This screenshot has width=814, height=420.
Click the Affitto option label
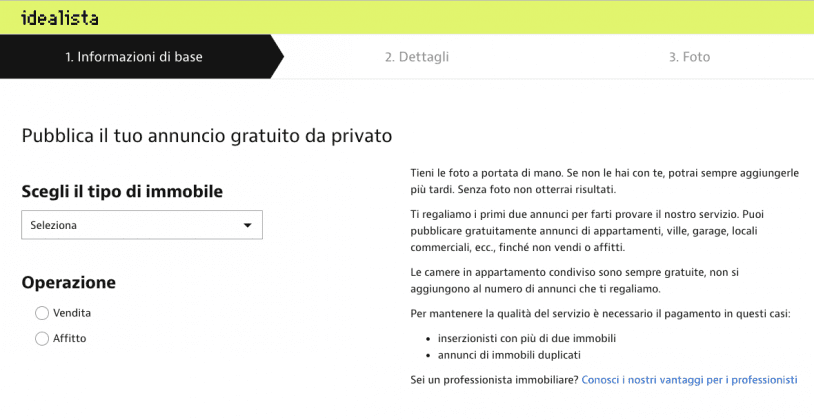tap(70, 339)
